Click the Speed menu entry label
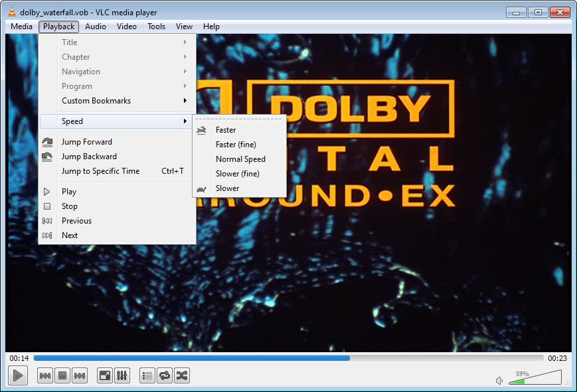Screen dimensions: 577x392 click(x=72, y=121)
